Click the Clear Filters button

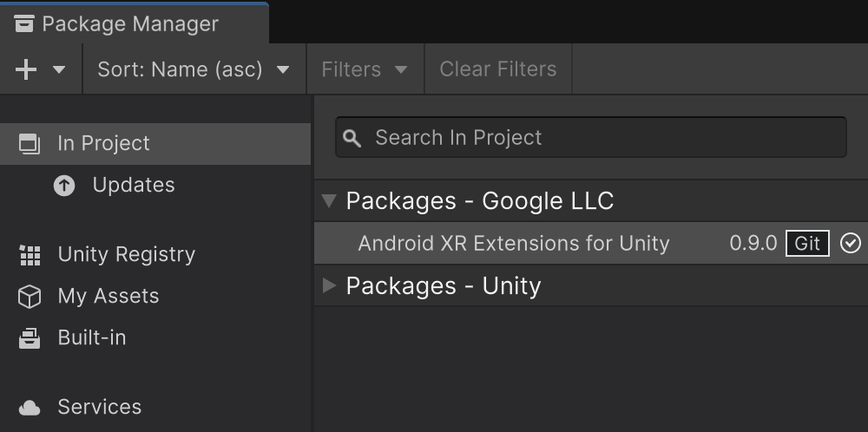click(497, 69)
